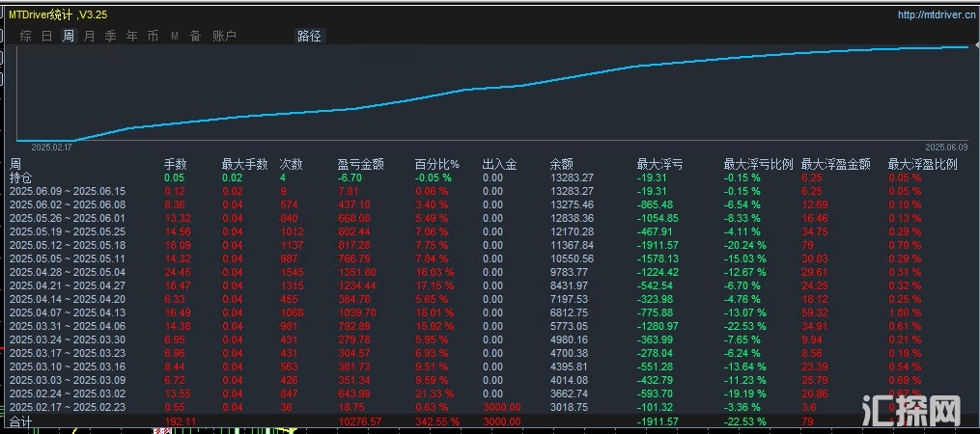Switch to the 日 daily tab
Image resolution: width=980 pixels, height=434 pixels.
coord(47,37)
